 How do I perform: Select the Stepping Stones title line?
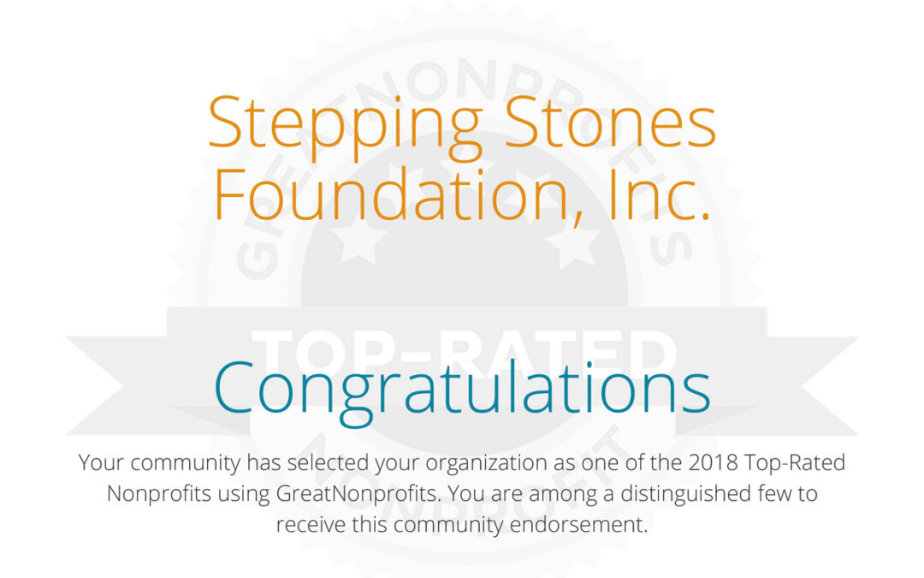pos(463,124)
